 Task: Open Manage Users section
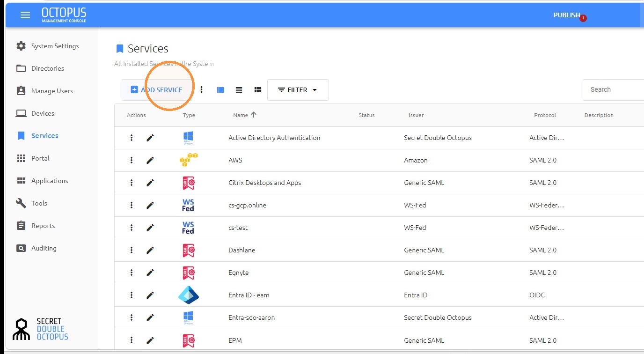(x=52, y=91)
